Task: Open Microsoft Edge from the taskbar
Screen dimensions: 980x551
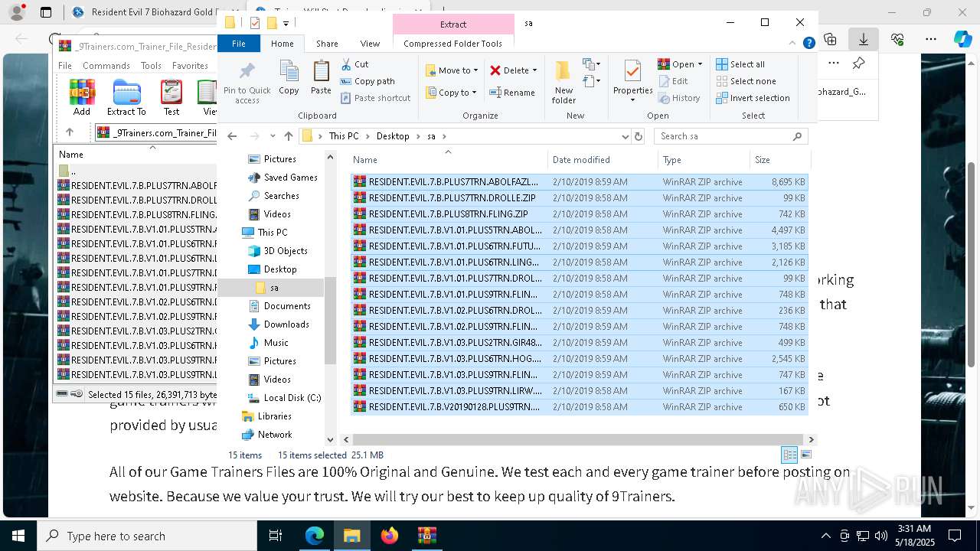Action: pyautogui.click(x=315, y=536)
